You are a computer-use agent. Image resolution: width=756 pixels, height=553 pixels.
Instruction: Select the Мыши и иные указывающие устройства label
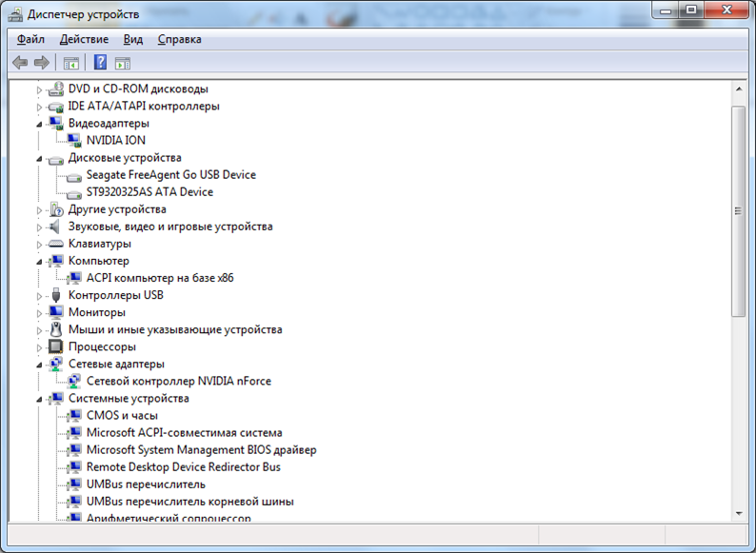(175, 329)
